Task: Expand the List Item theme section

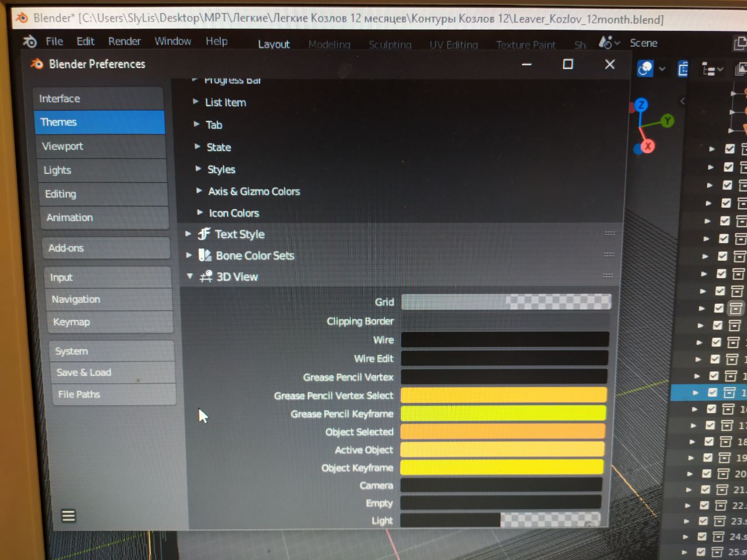Action: click(196, 101)
